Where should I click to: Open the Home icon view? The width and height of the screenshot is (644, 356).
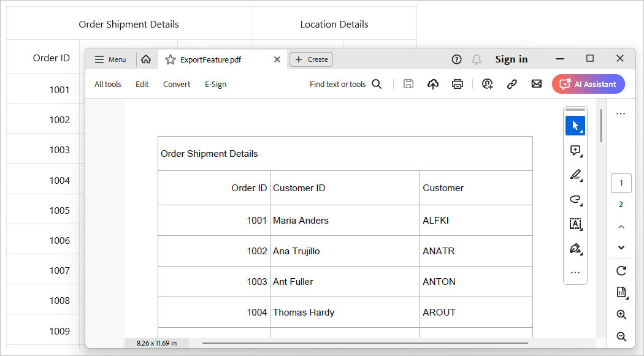[x=146, y=59]
